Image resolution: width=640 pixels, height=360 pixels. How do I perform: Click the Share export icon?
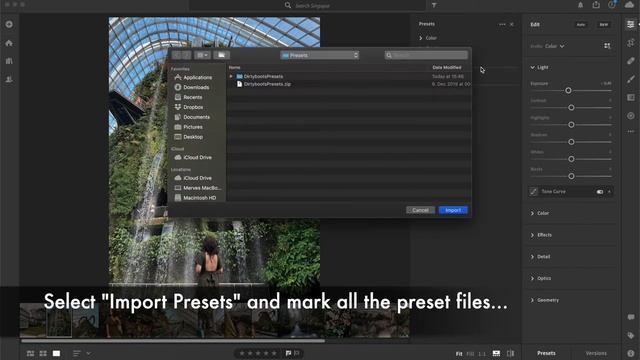[x=596, y=5]
